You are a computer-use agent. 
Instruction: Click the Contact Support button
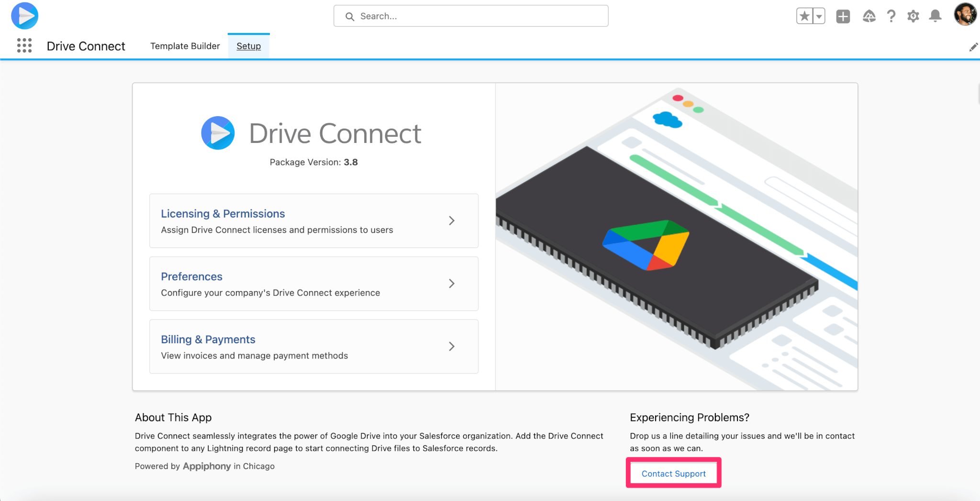point(674,474)
